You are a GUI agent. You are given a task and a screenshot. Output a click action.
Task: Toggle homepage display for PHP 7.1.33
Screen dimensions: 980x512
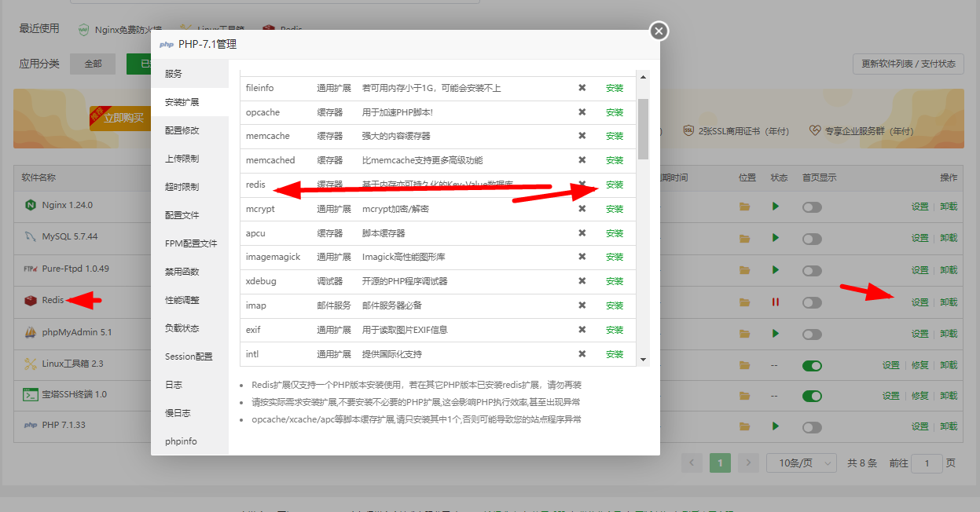(812, 426)
